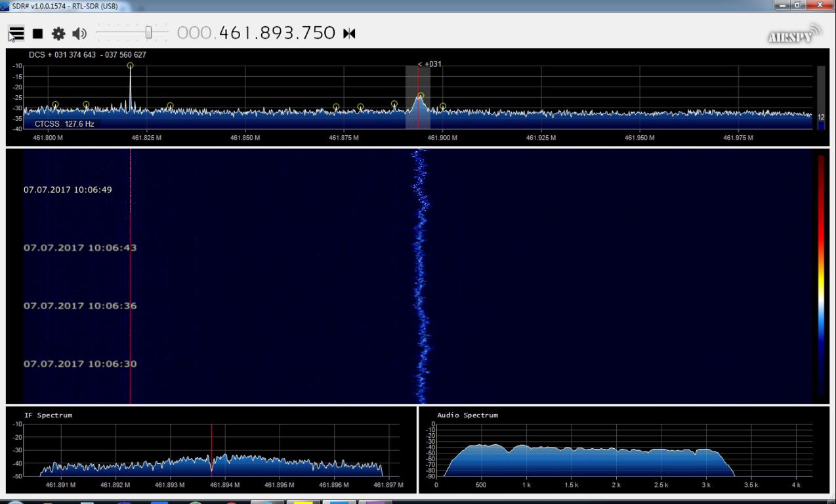Select peak marker right at 461.900 M

pyautogui.click(x=442, y=106)
